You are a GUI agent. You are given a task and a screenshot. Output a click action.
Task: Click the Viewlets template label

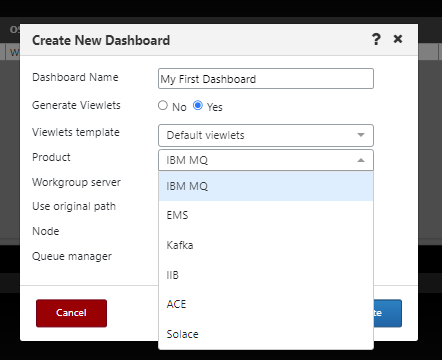[x=76, y=132]
